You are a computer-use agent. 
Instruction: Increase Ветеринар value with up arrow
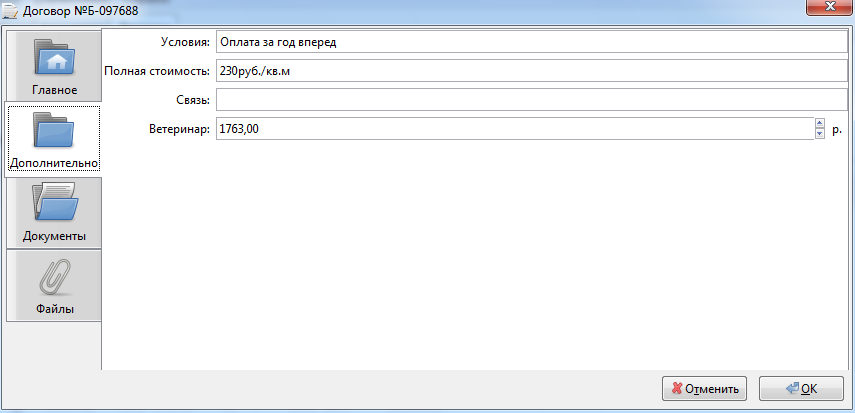[x=819, y=123]
